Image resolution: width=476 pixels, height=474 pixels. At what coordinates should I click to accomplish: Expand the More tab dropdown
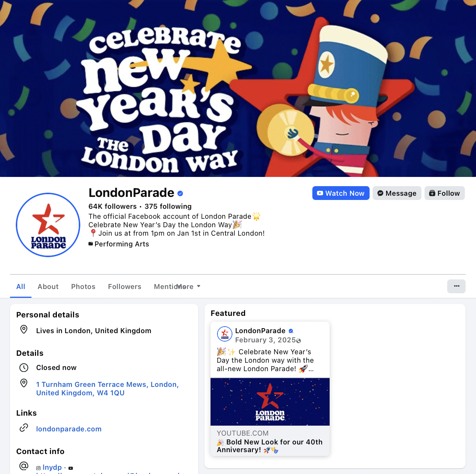coord(188,287)
